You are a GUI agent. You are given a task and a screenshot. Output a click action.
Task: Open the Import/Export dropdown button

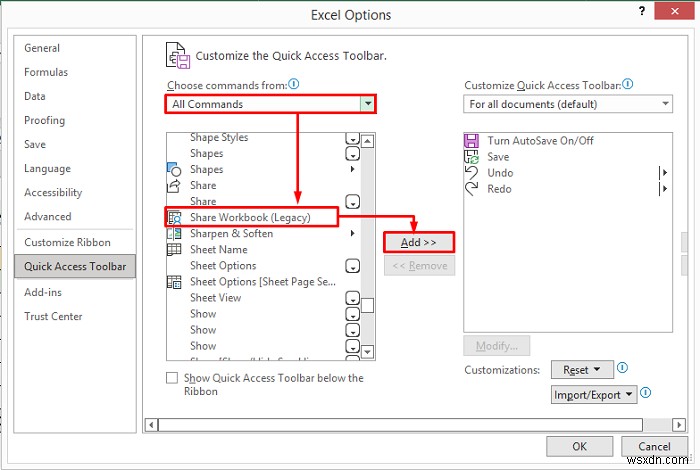[x=594, y=395]
